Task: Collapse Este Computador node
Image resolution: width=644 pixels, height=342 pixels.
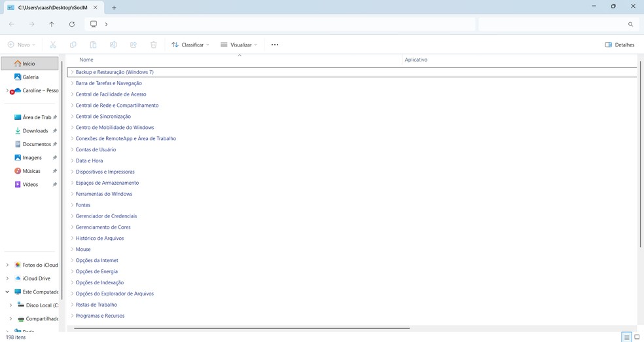Action: coord(7,292)
